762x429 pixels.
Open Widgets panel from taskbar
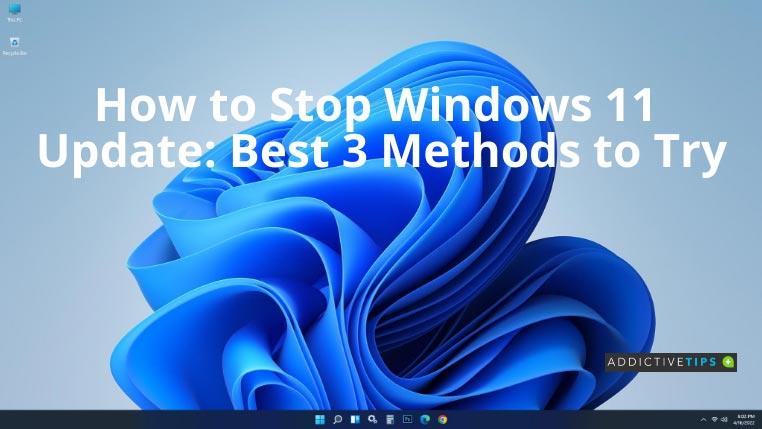coord(355,419)
